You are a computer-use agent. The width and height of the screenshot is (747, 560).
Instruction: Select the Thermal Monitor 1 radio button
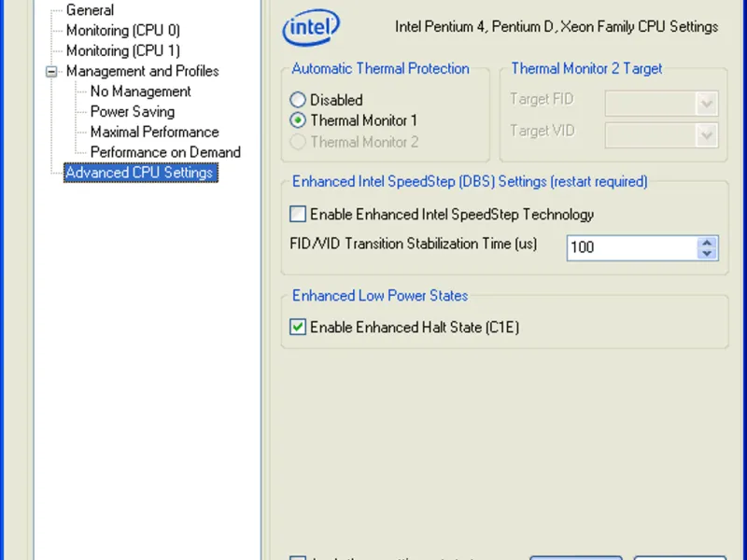tap(354, 120)
